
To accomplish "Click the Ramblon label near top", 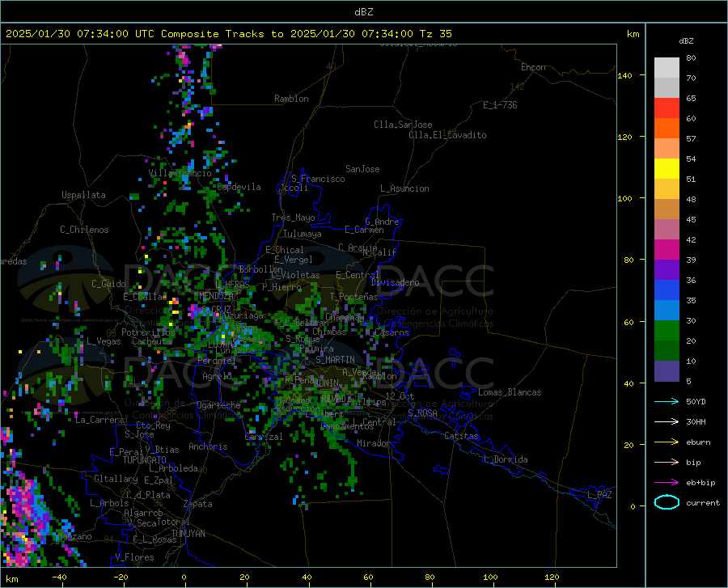I will click(291, 99).
